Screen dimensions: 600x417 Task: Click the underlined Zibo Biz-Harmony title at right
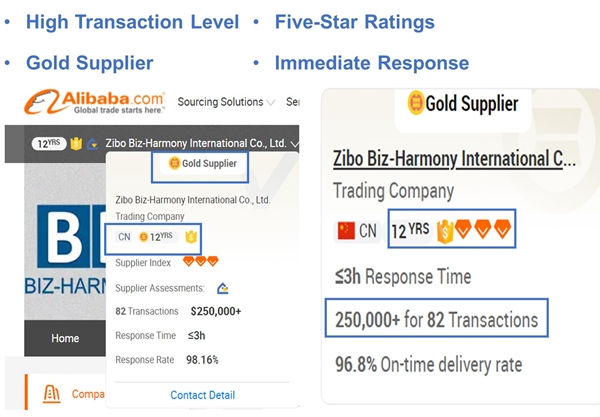click(x=454, y=158)
